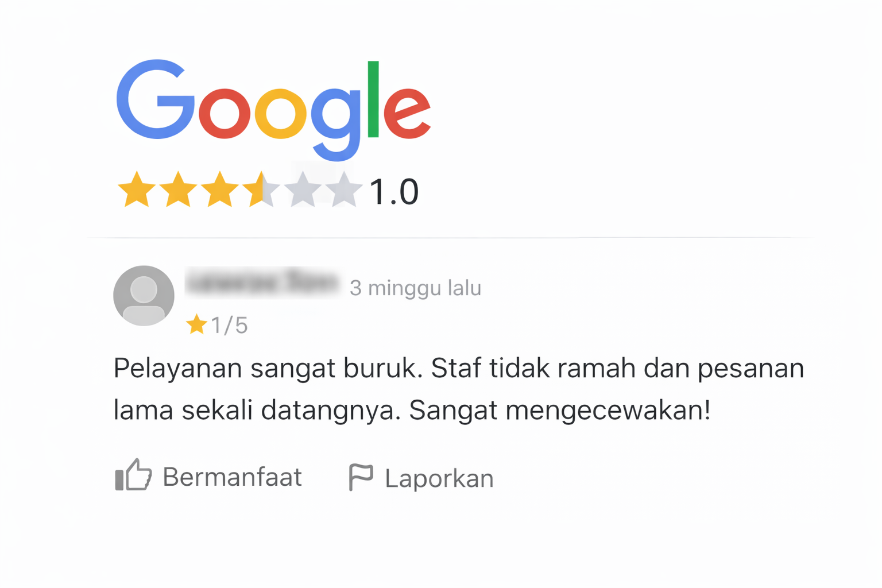Click the thumbs-up Bermanfaat icon
This screenshot has height=588, width=882.
pyautogui.click(x=133, y=475)
